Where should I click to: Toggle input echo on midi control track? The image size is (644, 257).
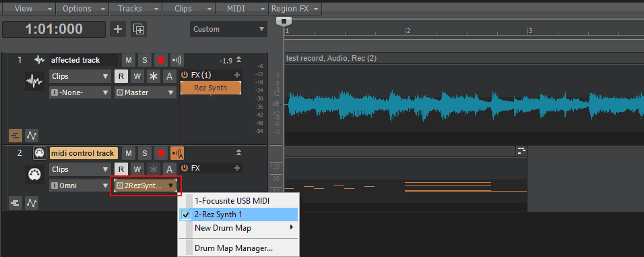click(177, 153)
